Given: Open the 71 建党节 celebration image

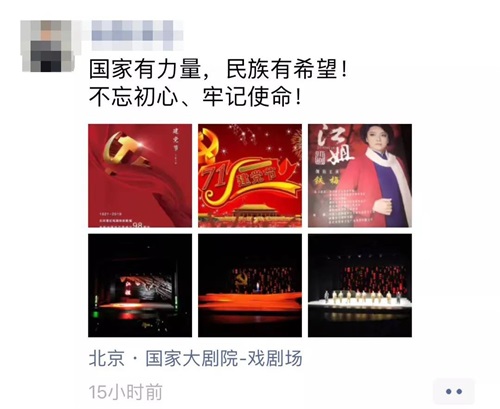Looking at the screenshot, I should [x=250, y=176].
